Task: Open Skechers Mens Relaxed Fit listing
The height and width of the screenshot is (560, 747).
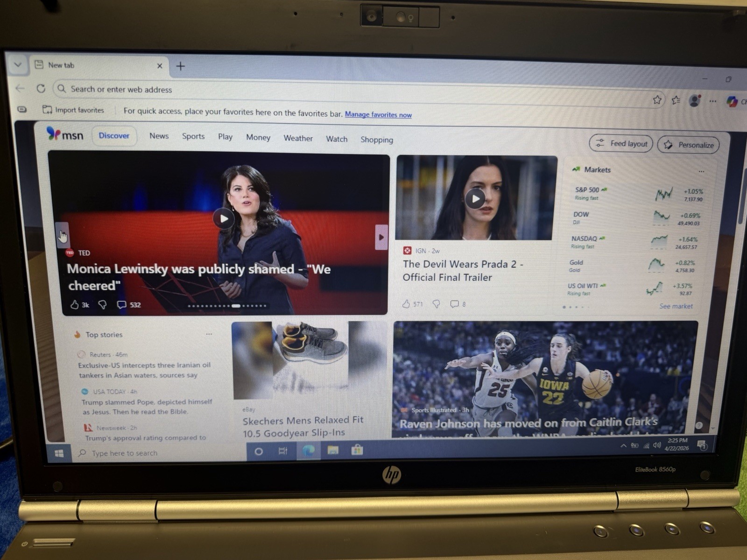Action: (303, 427)
